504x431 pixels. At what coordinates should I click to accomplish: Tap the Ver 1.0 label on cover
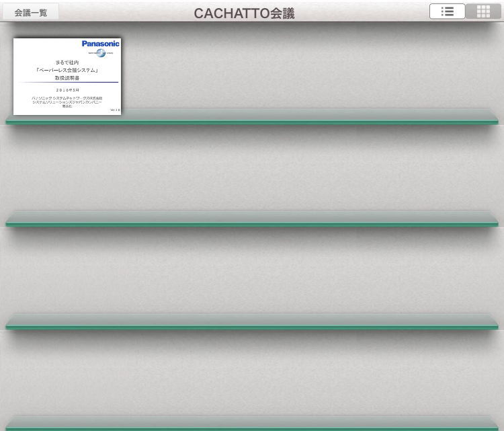pyautogui.click(x=115, y=110)
